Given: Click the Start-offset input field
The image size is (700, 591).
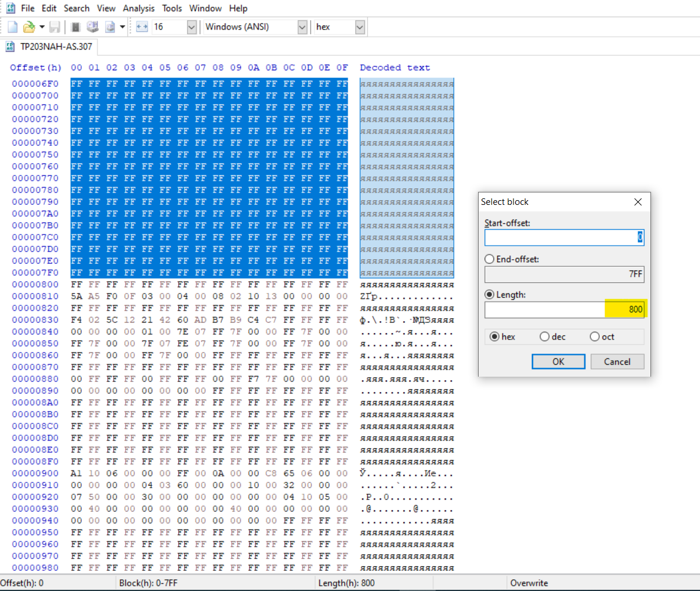Looking at the screenshot, I should pyautogui.click(x=564, y=238).
